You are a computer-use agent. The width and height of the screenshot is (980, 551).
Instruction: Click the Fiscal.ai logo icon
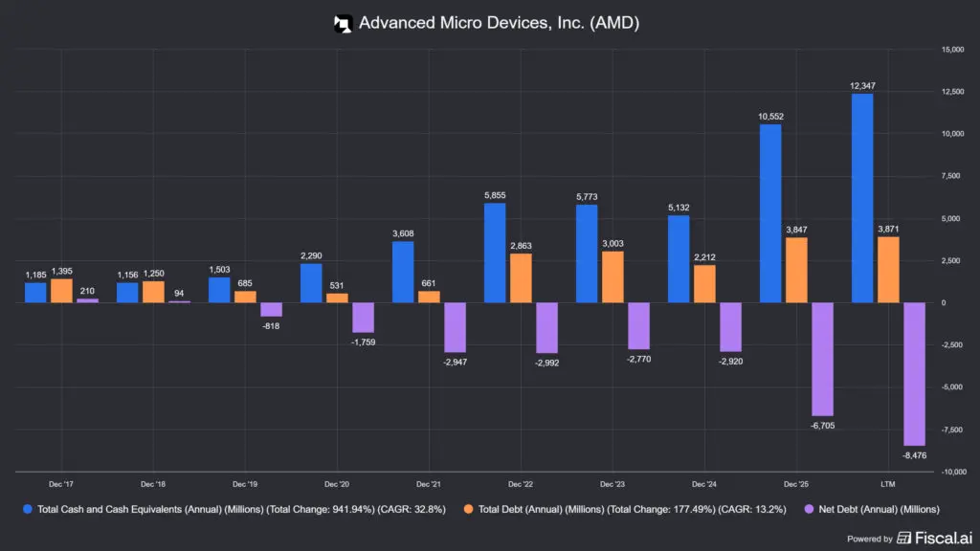coord(903,538)
